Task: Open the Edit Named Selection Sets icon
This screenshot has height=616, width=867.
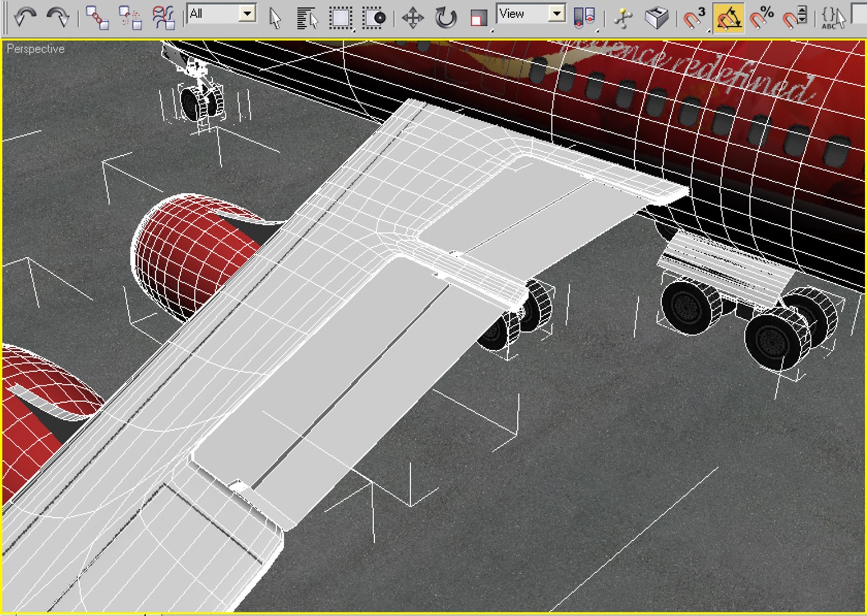Action: click(833, 18)
